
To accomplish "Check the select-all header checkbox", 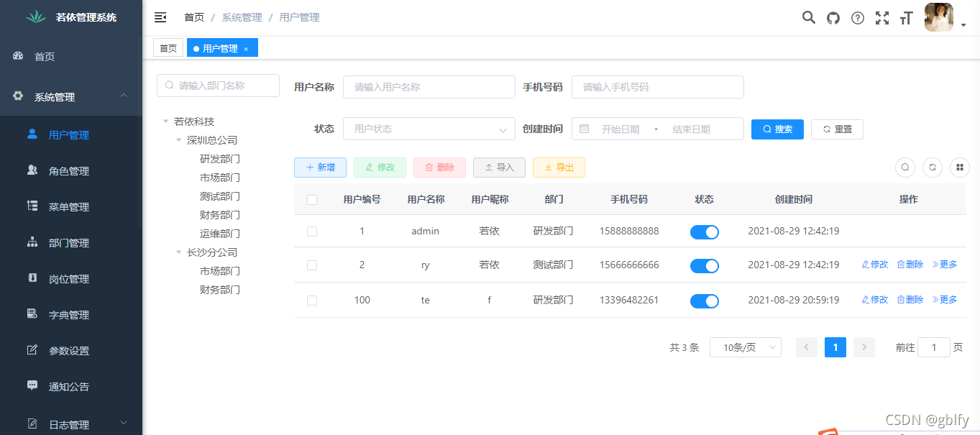I will 312,200.
